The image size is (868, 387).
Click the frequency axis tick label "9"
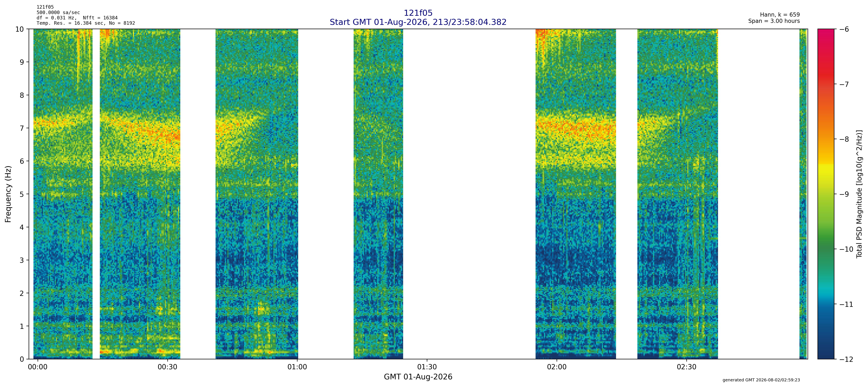[x=22, y=62]
